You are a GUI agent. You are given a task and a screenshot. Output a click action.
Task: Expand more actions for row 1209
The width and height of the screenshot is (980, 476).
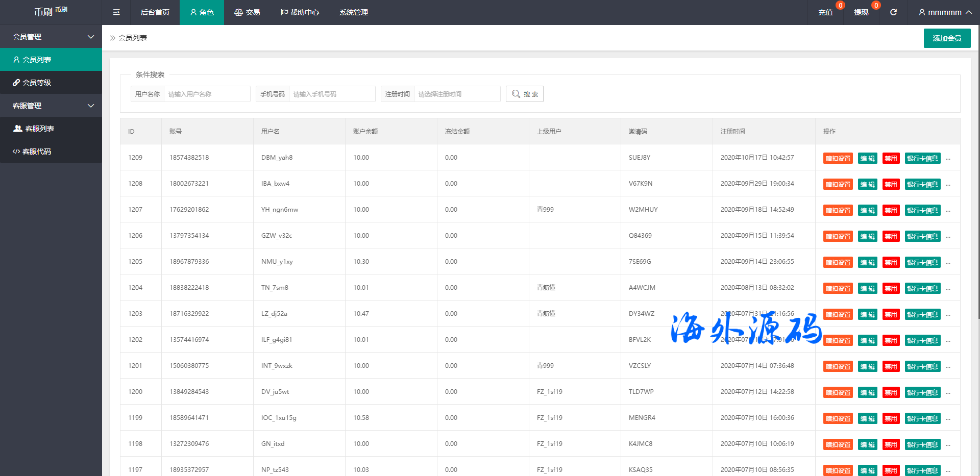pos(948,159)
